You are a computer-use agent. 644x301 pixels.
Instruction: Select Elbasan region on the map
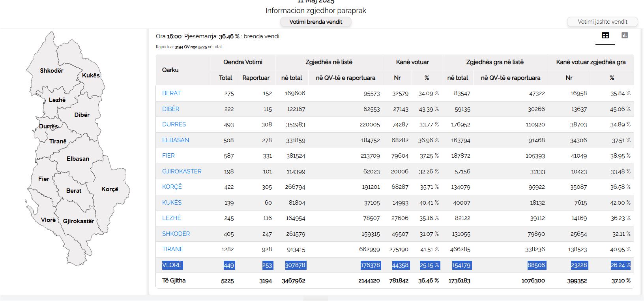pos(78,159)
